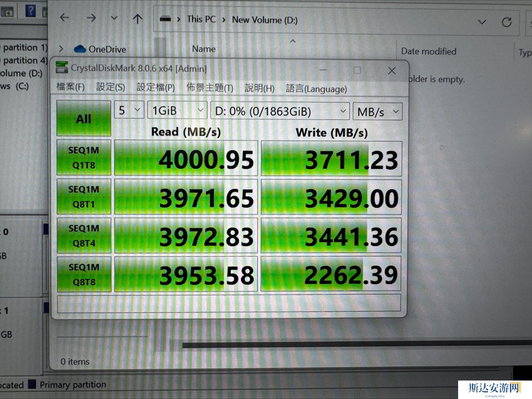Open the MB/s unit dropdown
Image resolution: width=532 pixels, height=399 pixels.
378,112
